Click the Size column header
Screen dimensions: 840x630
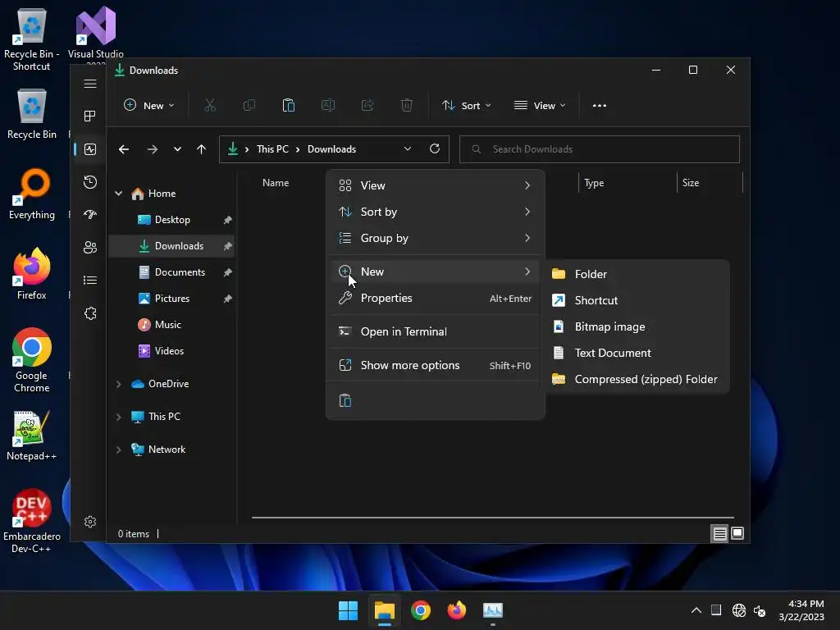tap(691, 183)
